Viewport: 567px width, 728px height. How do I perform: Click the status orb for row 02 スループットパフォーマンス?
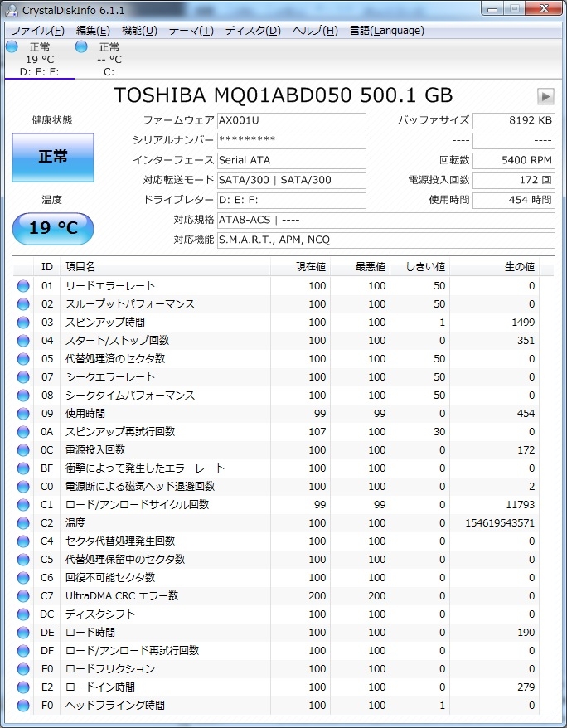(23, 304)
